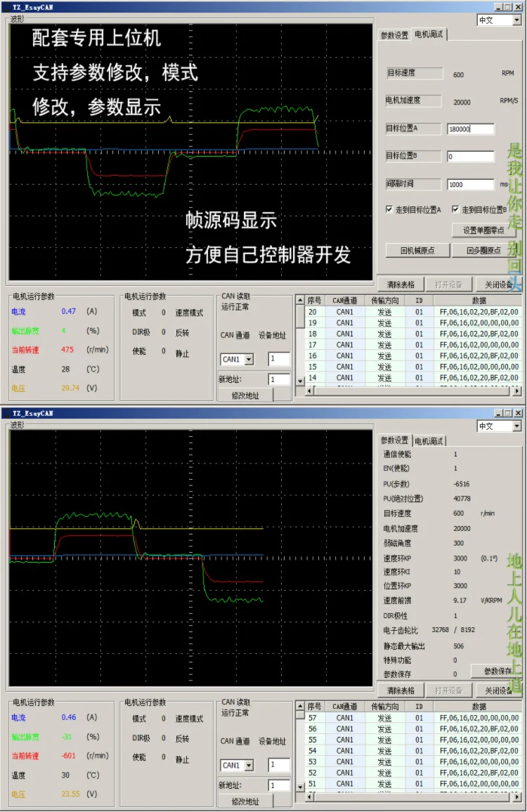Toggle the 走到目标位置A checkbox
Image resolution: width=527 pixels, height=812 pixels.
(389, 209)
